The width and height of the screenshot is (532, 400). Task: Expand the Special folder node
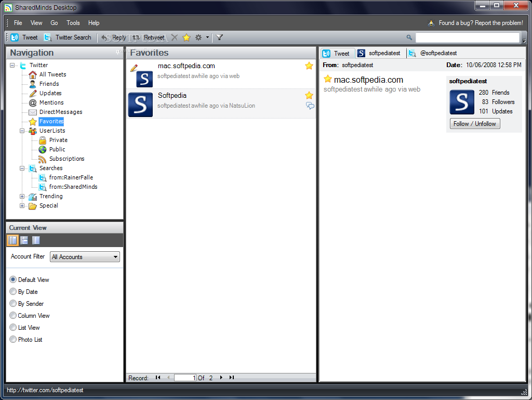[22, 205]
